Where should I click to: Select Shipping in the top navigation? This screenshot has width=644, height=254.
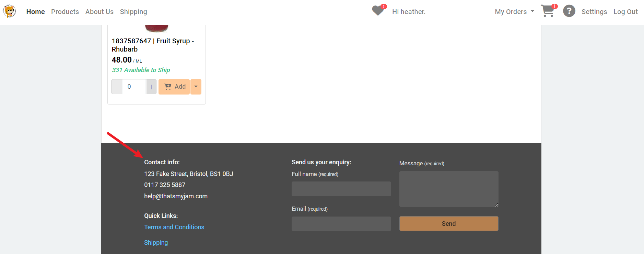(133, 12)
